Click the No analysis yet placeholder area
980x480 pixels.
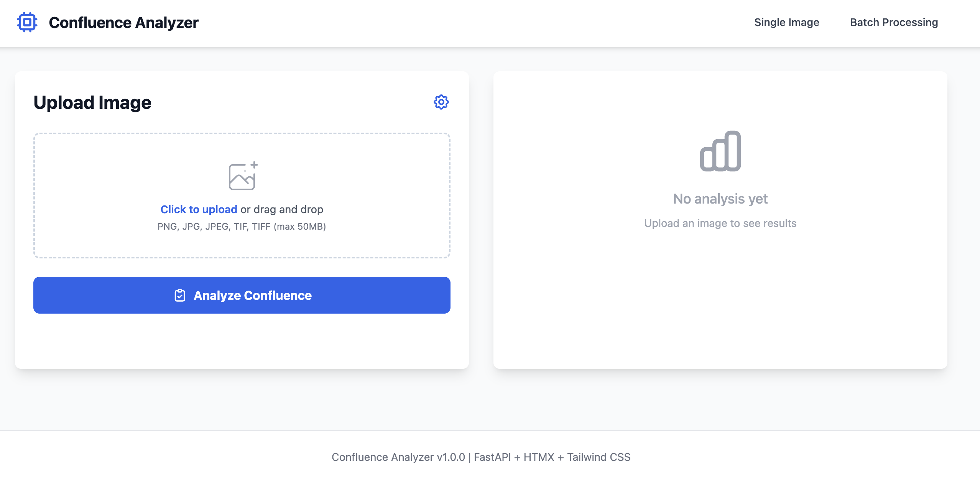[x=720, y=199]
